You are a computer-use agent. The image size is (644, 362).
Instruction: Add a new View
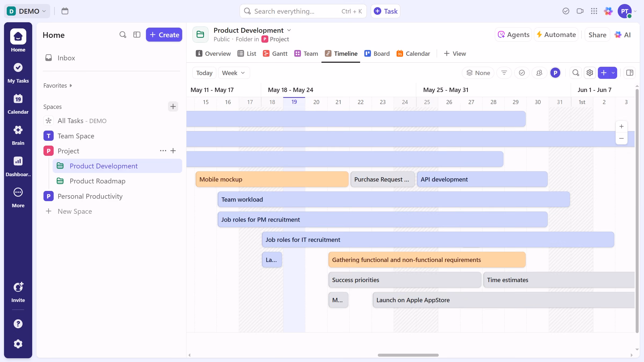click(x=455, y=54)
